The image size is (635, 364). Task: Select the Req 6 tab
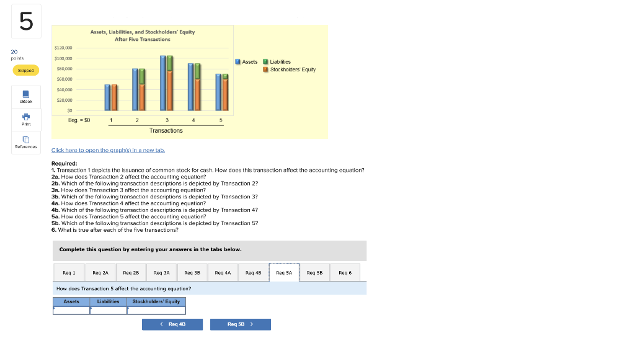pos(345,272)
